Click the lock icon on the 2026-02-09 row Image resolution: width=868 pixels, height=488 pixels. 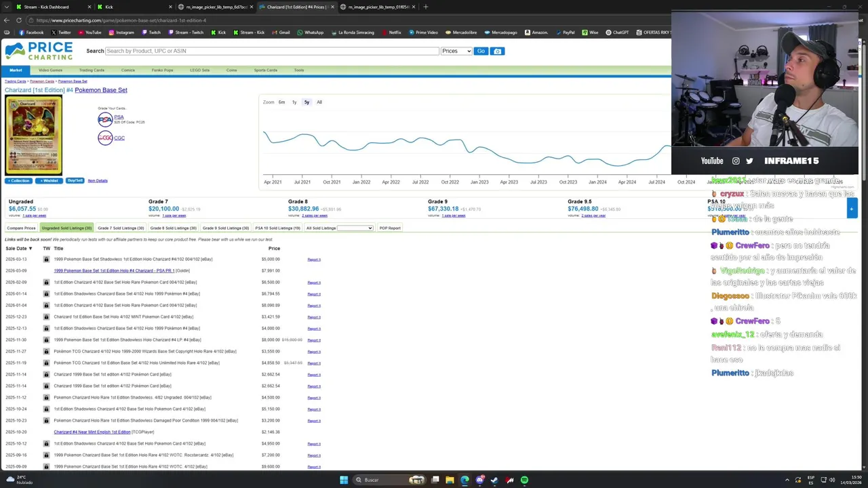(x=46, y=282)
